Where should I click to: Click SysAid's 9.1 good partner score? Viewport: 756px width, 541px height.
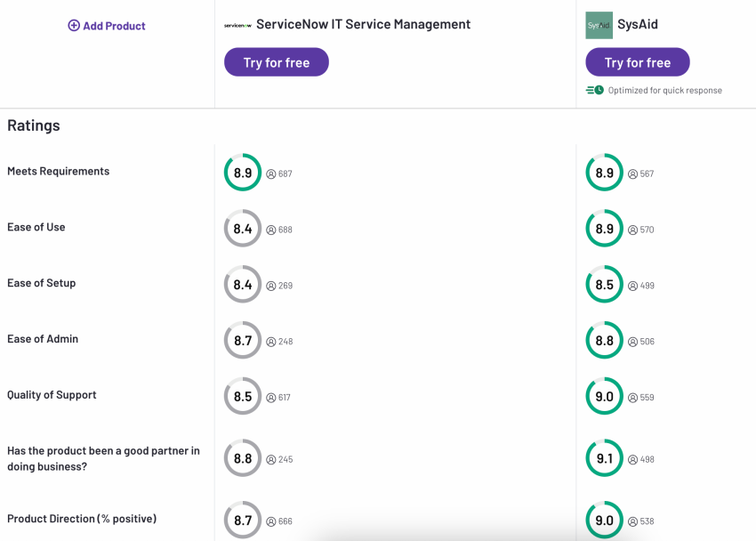click(x=604, y=458)
